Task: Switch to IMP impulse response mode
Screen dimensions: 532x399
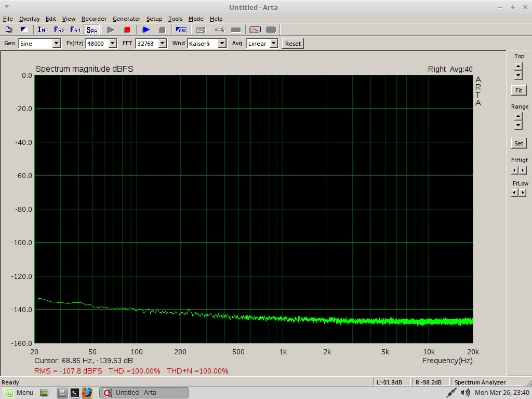Action: pos(43,30)
